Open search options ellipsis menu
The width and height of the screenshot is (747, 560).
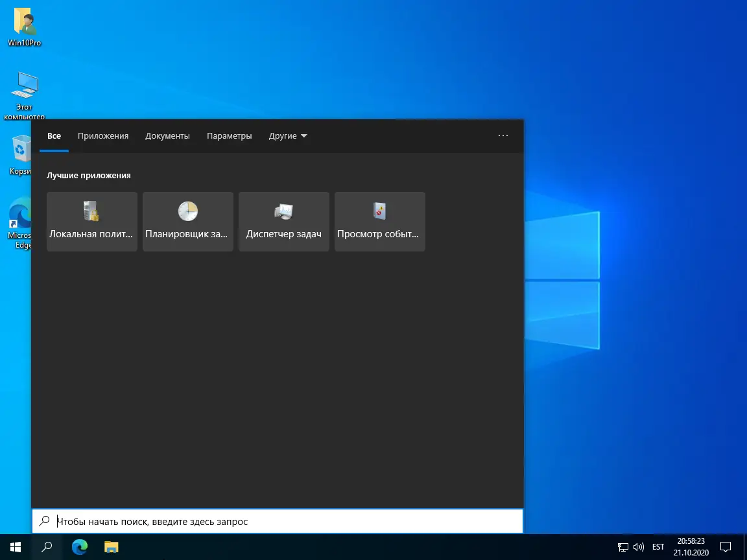click(503, 135)
